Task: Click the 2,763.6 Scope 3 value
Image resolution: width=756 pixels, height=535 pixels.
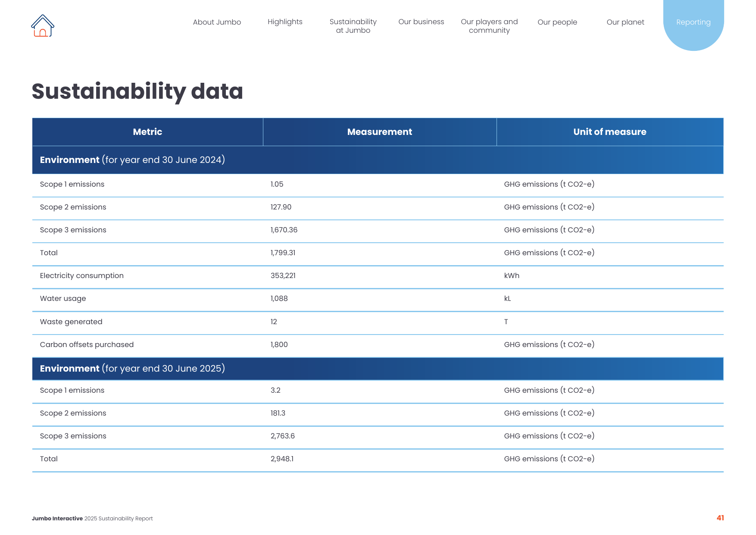Action: [x=283, y=436]
